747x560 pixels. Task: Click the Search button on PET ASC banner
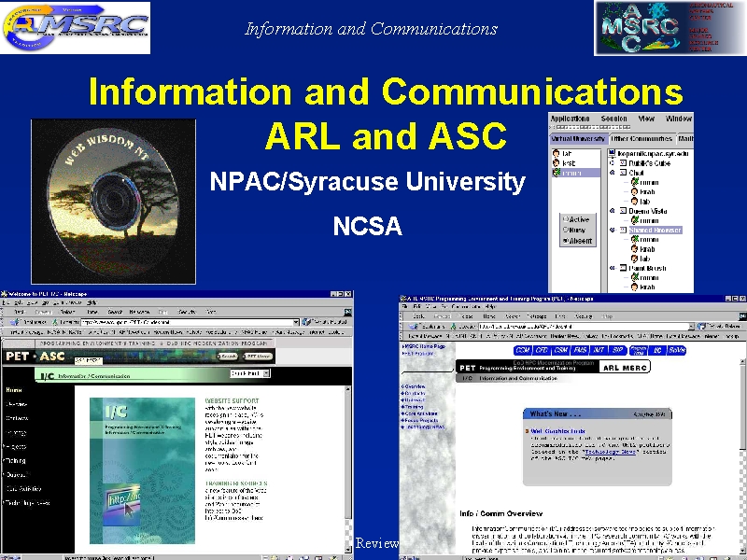(228, 357)
